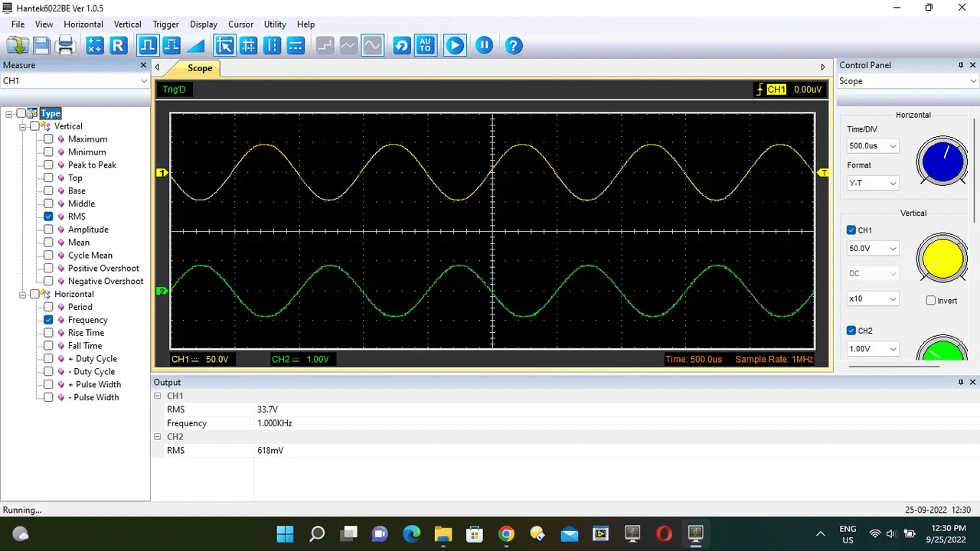Image resolution: width=980 pixels, height=551 pixels.
Task: Click the Print toolbar icon
Action: [66, 45]
